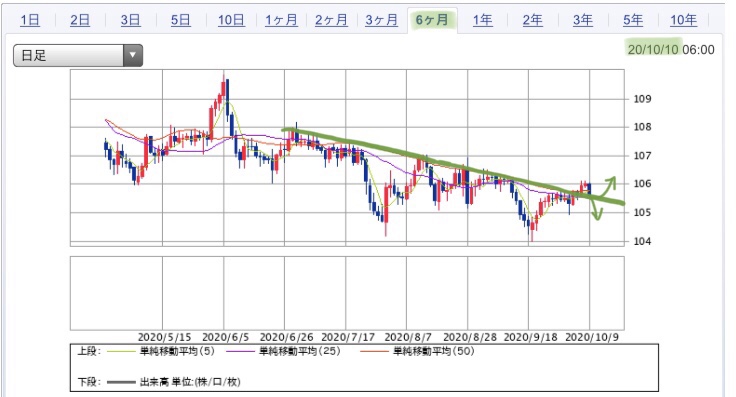Image resolution: width=736 pixels, height=397 pixels.
Task: Click the 107 price axis label
Action: click(x=642, y=156)
